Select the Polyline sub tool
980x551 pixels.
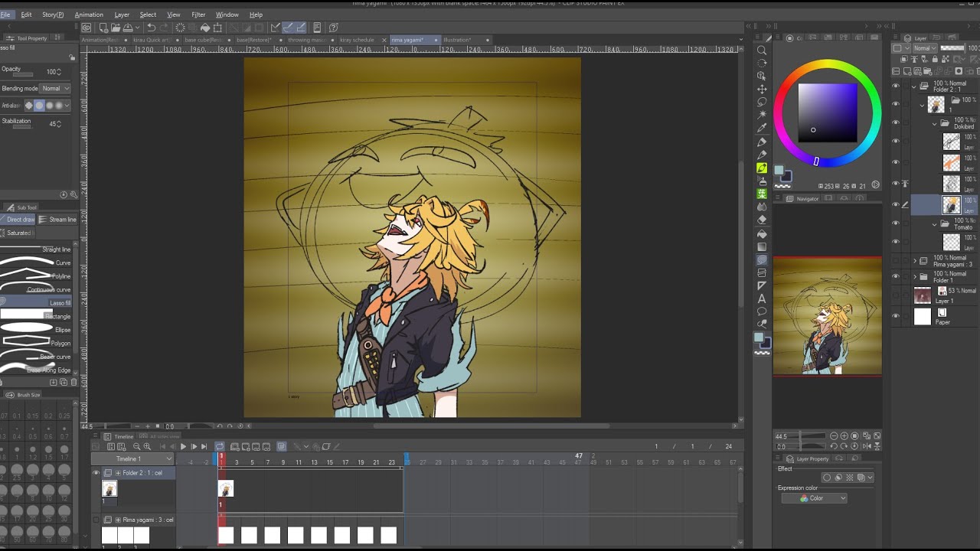point(36,276)
